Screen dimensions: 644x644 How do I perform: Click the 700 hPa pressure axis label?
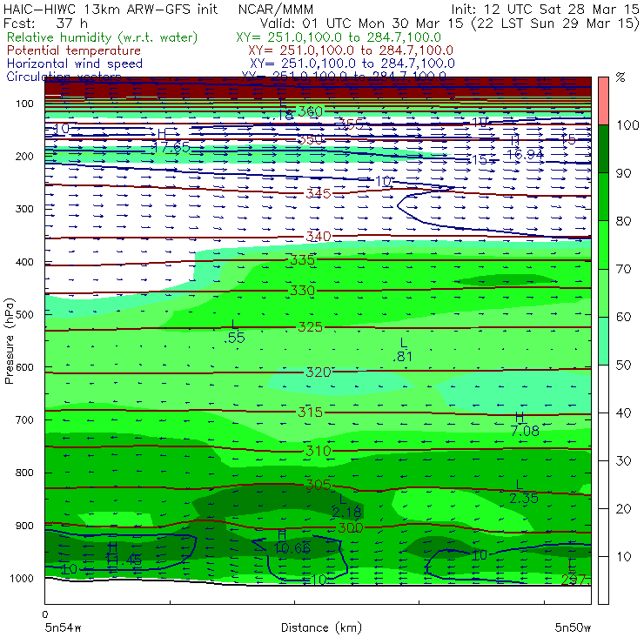point(24,419)
